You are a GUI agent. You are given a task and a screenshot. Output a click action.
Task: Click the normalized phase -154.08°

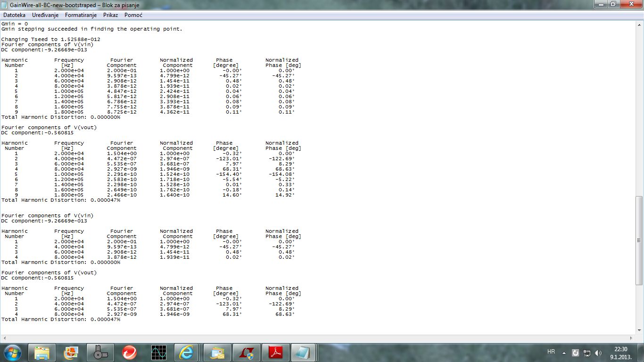[282, 174]
